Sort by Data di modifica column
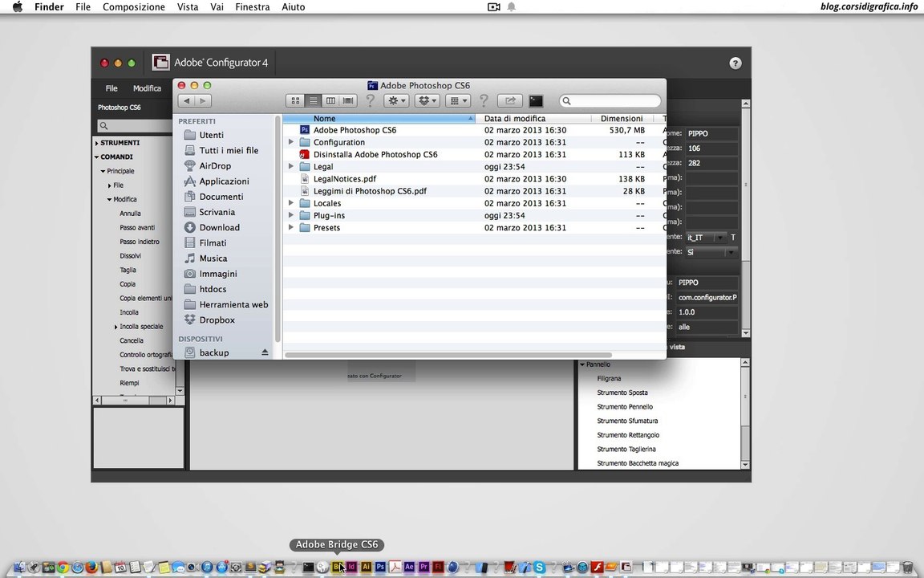The height and width of the screenshot is (578, 924). [x=533, y=119]
